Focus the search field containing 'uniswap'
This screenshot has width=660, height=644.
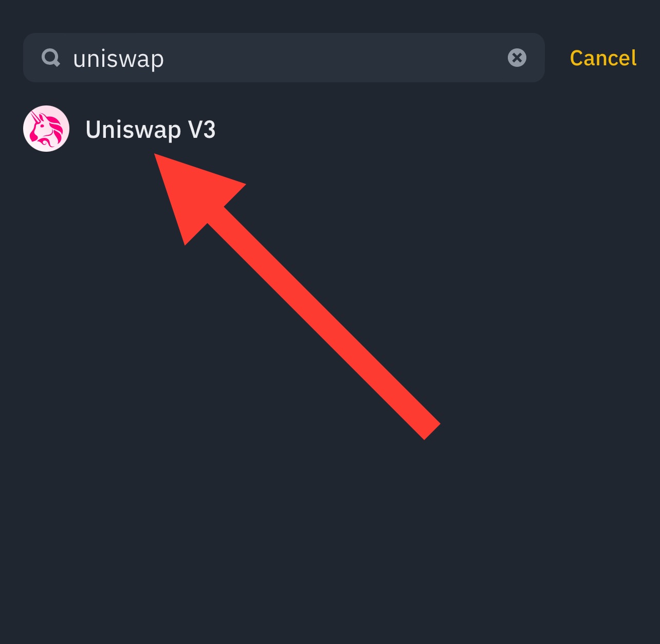[x=284, y=58]
